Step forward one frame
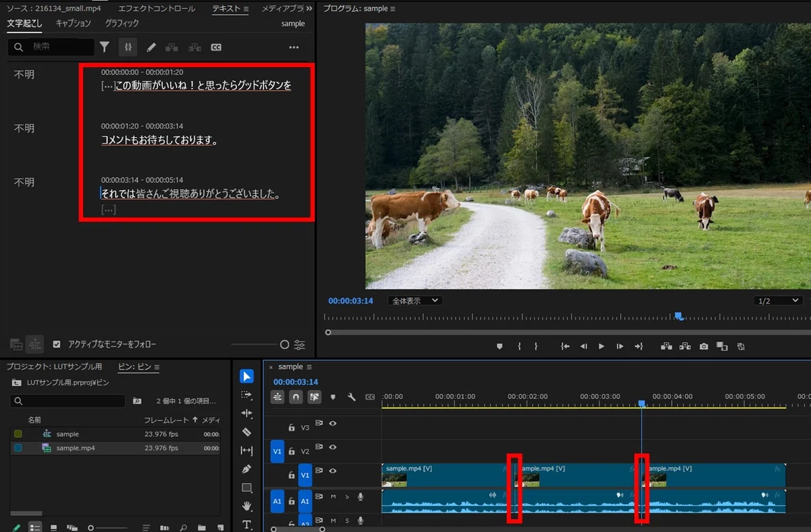This screenshot has height=532, width=811. pyautogui.click(x=620, y=346)
